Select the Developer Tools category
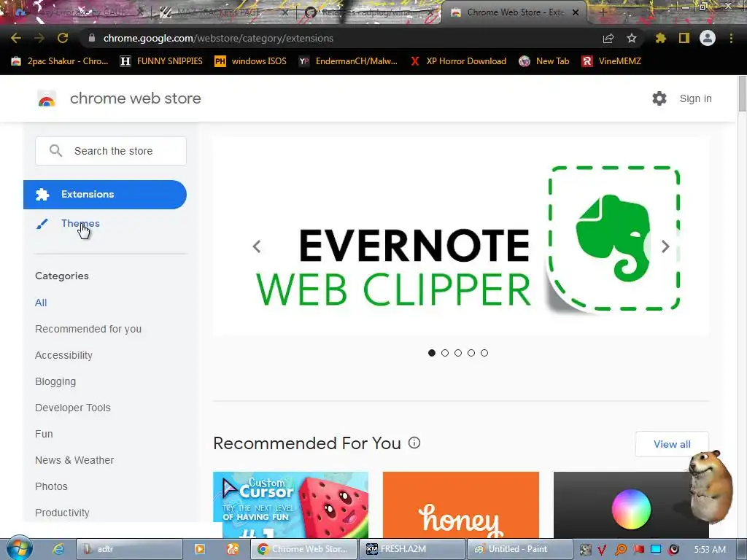The image size is (747, 560). click(x=73, y=408)
